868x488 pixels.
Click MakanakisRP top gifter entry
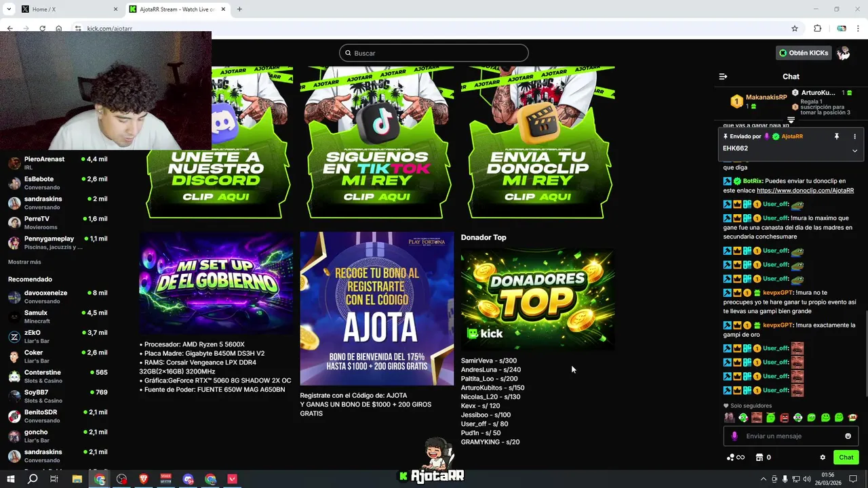pyautogui.click(x=758, y=102)
